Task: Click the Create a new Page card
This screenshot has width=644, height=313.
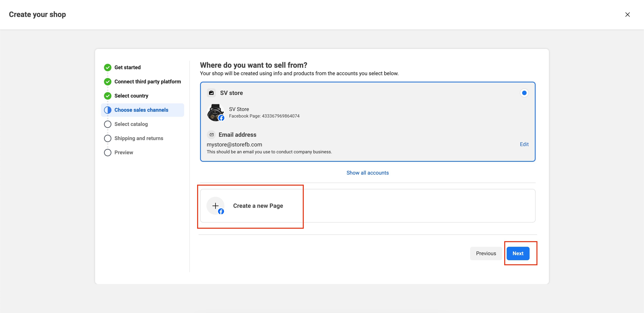Action: (367, 206)
